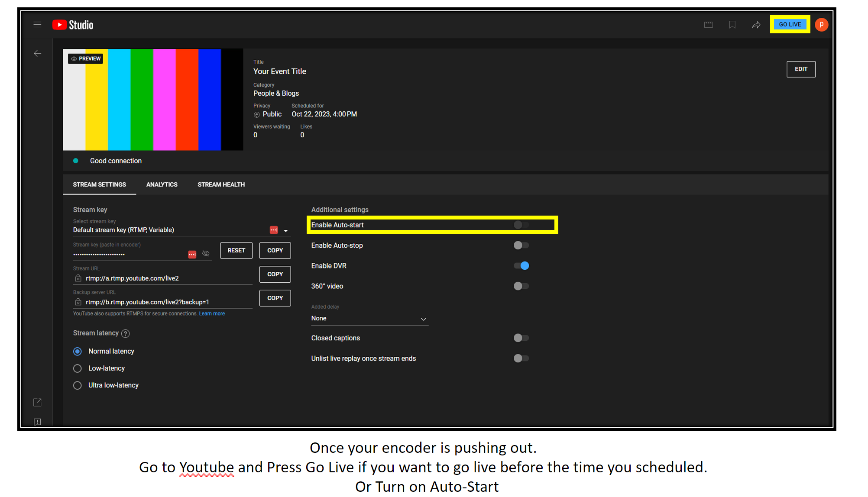The width and height of the screenshot is (868, 497).
Task: Switch to Stream Settings tab
Action: click(100, 185)
